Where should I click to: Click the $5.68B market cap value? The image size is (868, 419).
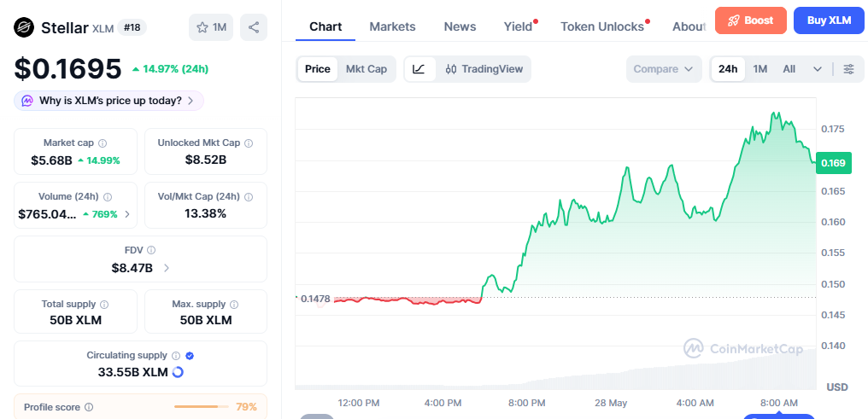pyautogui.click(x=51, y=160)
